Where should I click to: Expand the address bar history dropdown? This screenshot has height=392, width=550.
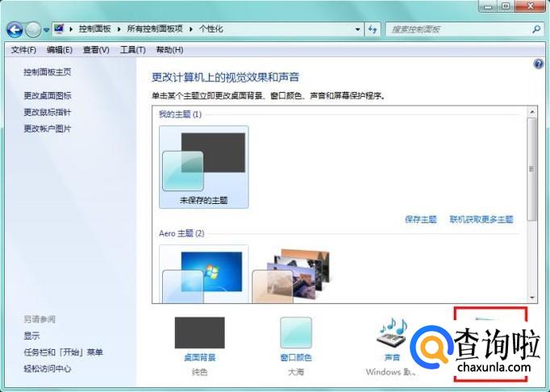pos(358,29)
